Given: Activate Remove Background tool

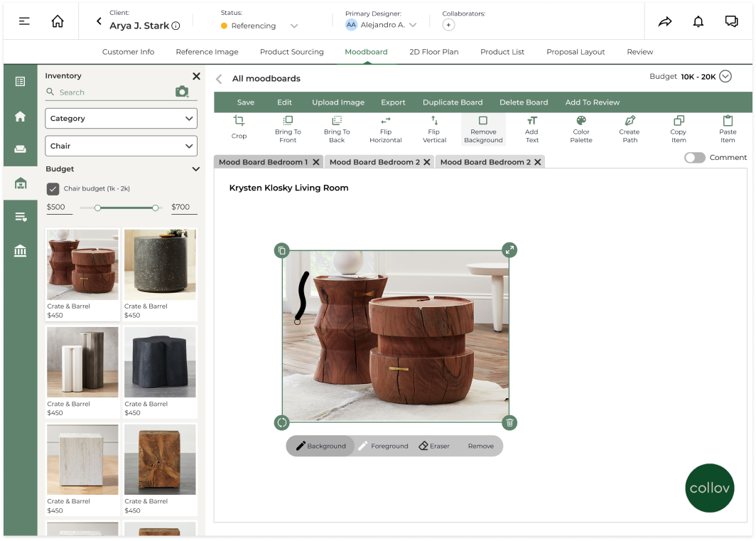Looking at the screenshot, I should tap(483, 129).
